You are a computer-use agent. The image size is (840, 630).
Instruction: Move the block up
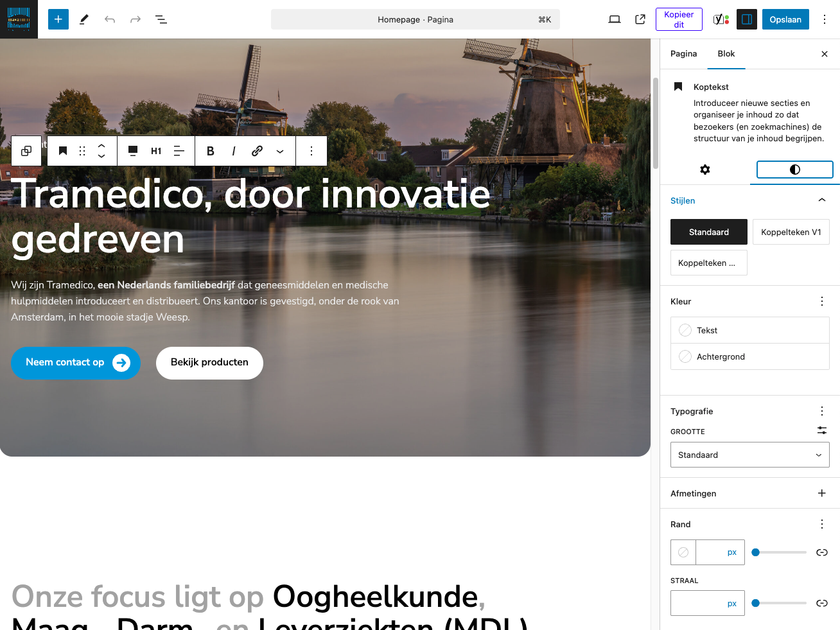[101, 146]
